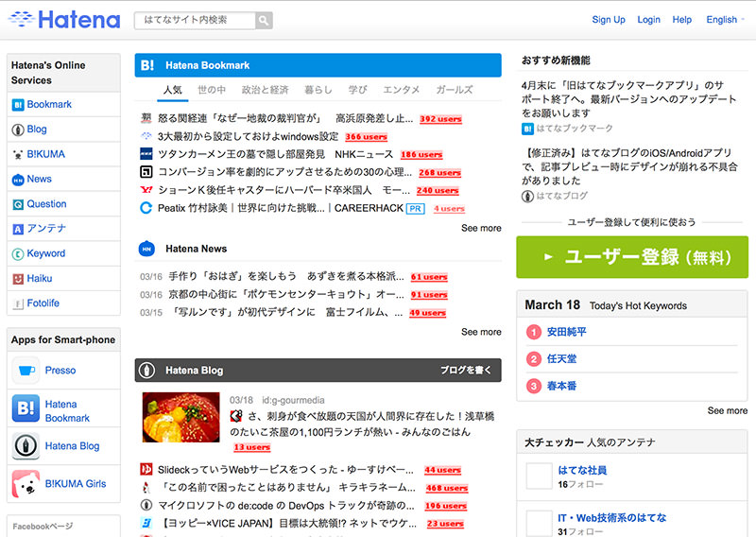Click the Bookmark icon in sidebar
The width and height of the screenshot is (756, 537).
point(18,105)
